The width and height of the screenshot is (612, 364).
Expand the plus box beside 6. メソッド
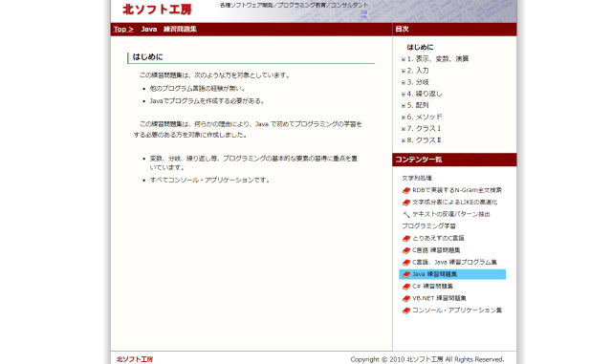click(x=404, y=118)
